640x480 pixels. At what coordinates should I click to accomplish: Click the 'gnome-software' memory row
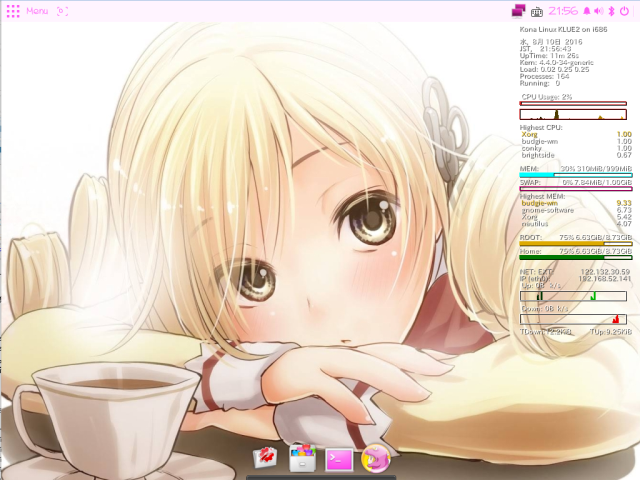tap(576, 210)
